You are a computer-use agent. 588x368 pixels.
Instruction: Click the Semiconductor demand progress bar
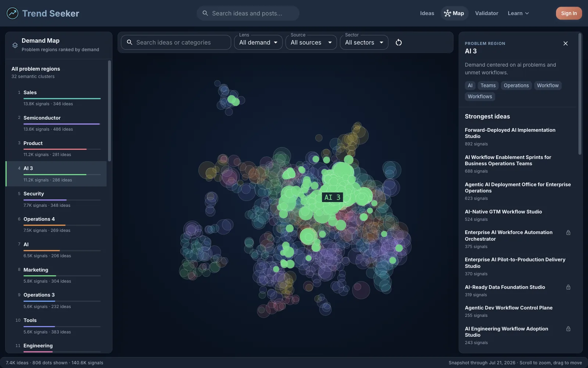(x=62, y=124)
